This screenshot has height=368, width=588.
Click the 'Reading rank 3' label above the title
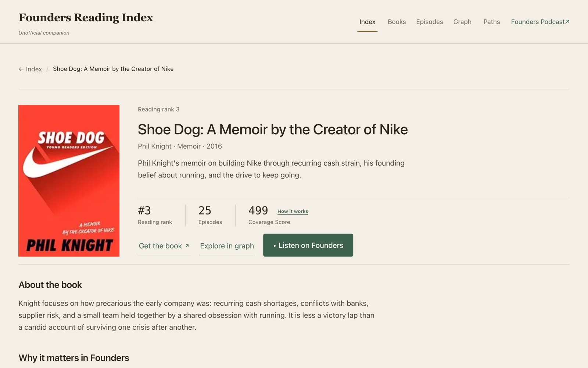(159, 109)
